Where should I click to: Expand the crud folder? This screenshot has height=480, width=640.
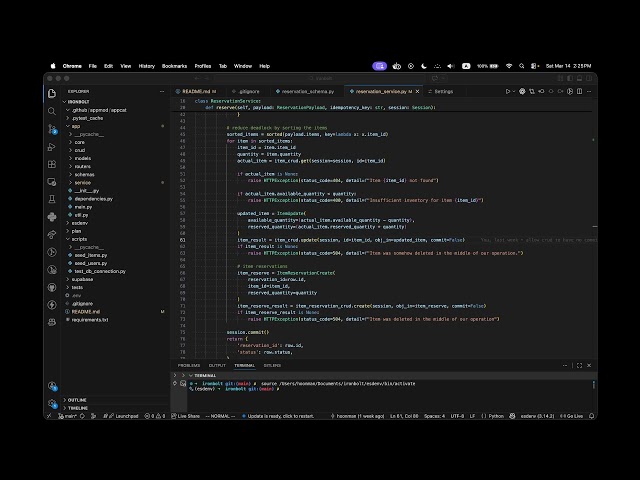point(80,150)
